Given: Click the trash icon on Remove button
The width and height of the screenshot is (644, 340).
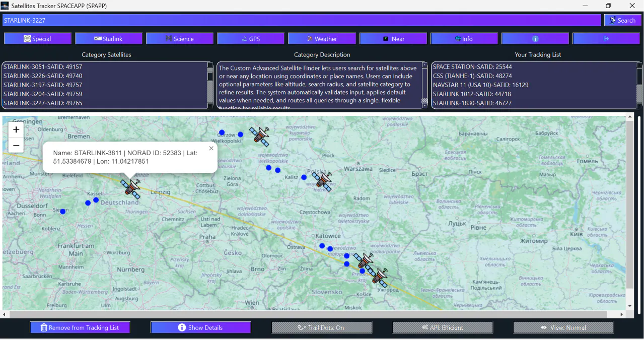Looking at the screenshot, I should click(x=44, y=327).
